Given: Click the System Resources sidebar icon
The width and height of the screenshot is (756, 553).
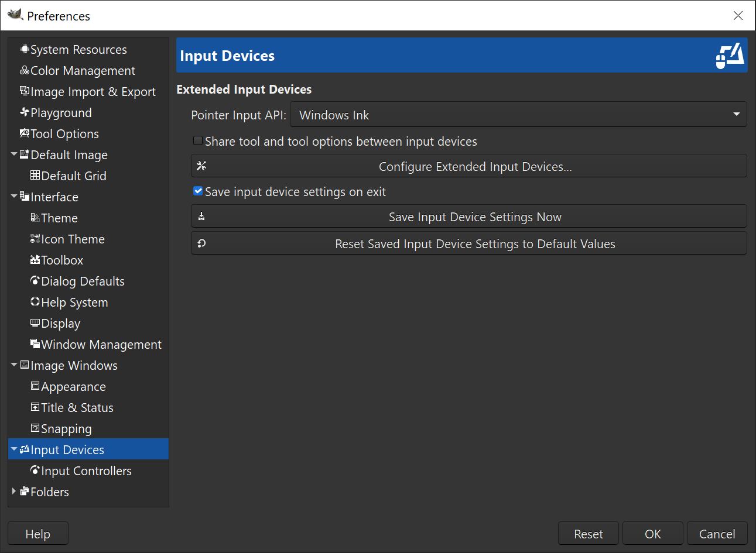Looking at the screenshot, I should [x=23, y=49].
